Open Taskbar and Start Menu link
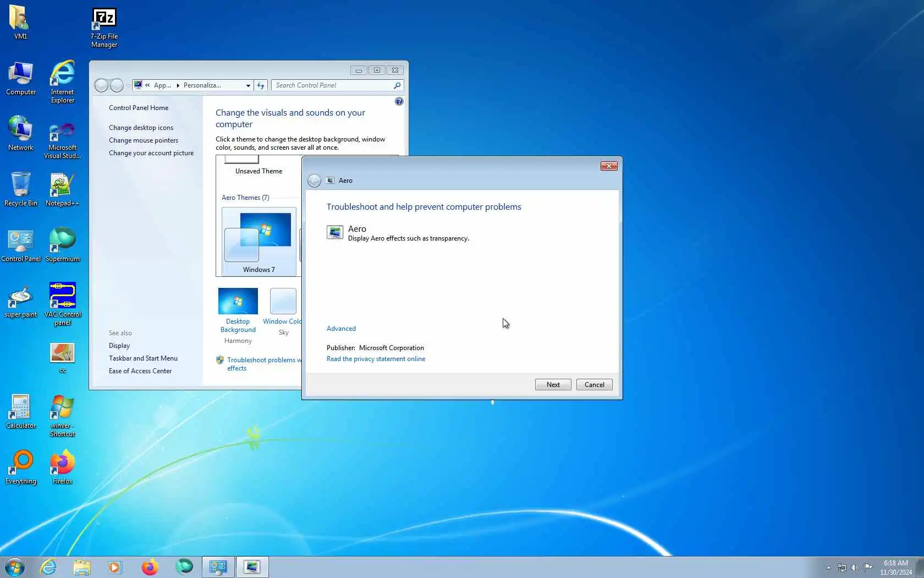The width and height of the screenshot is (924, 578). 143,358
